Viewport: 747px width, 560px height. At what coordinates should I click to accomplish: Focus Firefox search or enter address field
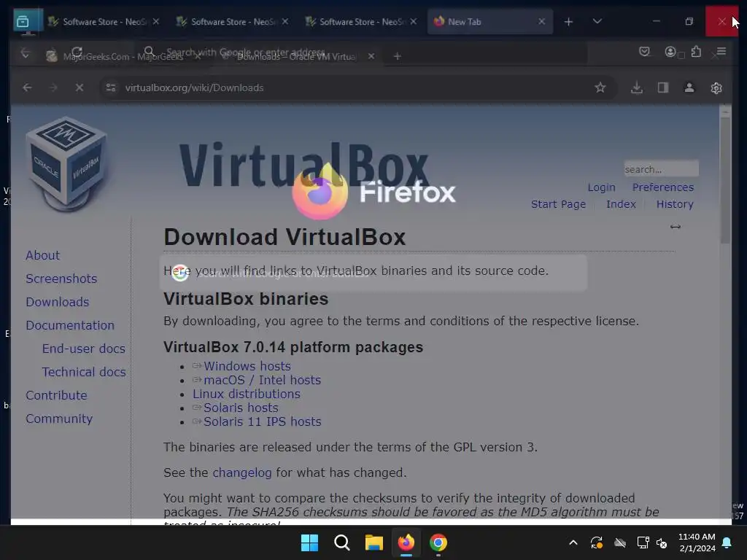362,52
